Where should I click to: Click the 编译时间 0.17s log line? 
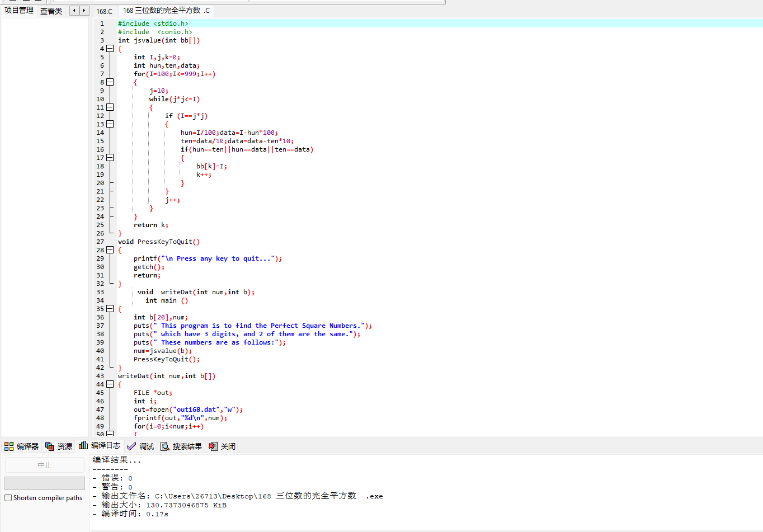130,514
